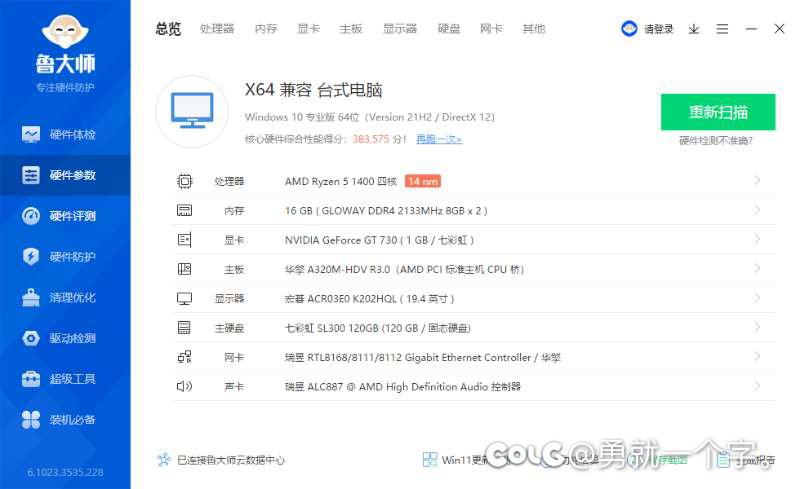
Task: Click the desktop computer icon
Action: pyautogui.click(x=192, y=111)
